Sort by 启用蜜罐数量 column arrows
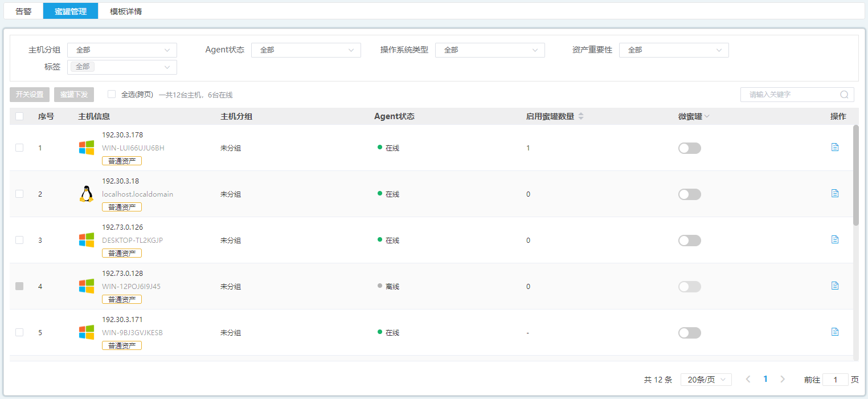This screenshot has width=868, height=399. [x=581, y=116]
